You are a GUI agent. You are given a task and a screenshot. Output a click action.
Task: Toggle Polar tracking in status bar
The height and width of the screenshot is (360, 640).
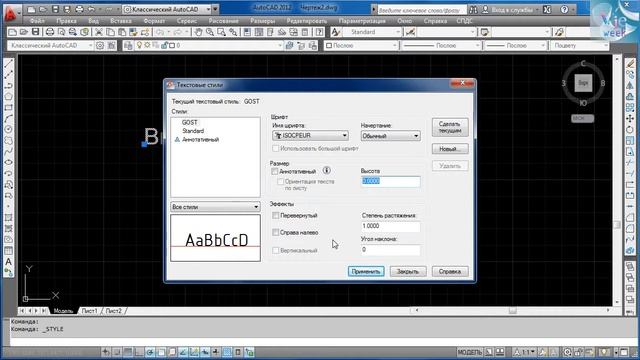tap(150, 352)
